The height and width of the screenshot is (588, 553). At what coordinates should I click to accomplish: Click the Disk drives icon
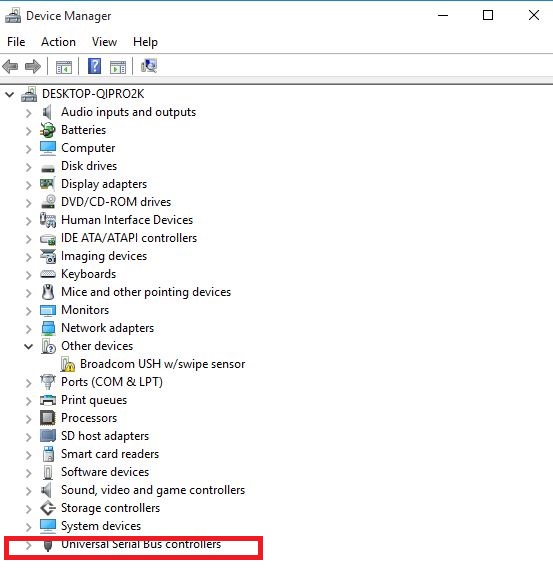[48, 168]
